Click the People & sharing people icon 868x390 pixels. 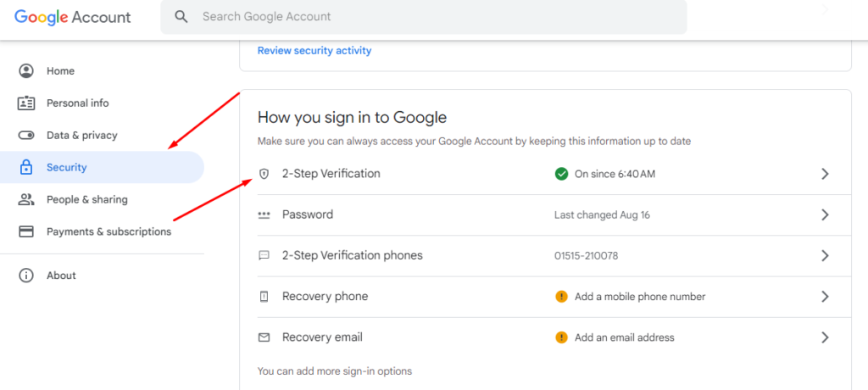pos(26,199)
